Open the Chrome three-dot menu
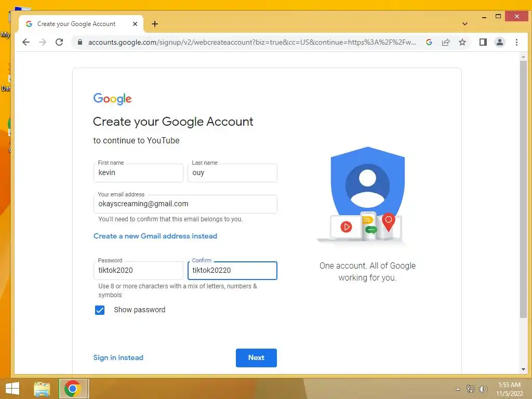 click(516, 42)
